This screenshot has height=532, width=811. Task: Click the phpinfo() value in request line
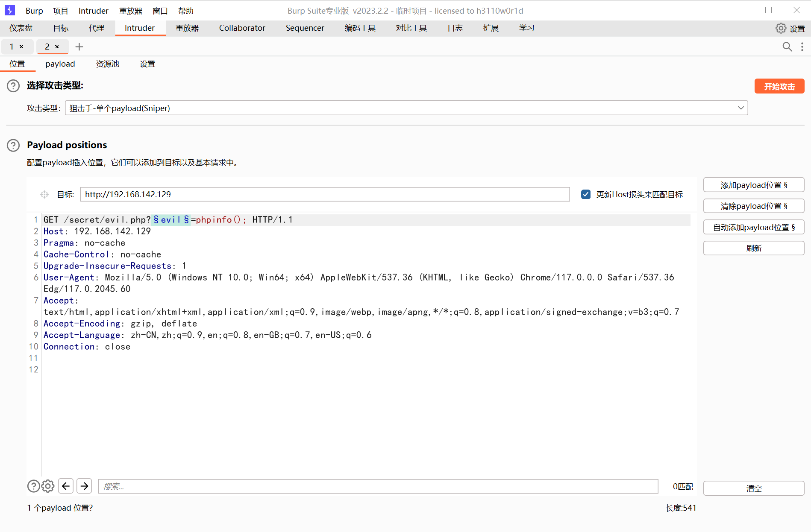point(221,220)
